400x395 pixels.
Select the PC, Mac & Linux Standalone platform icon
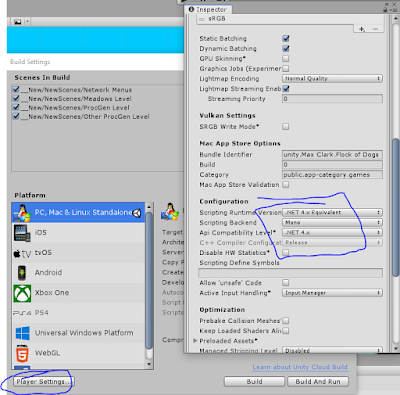22,213
